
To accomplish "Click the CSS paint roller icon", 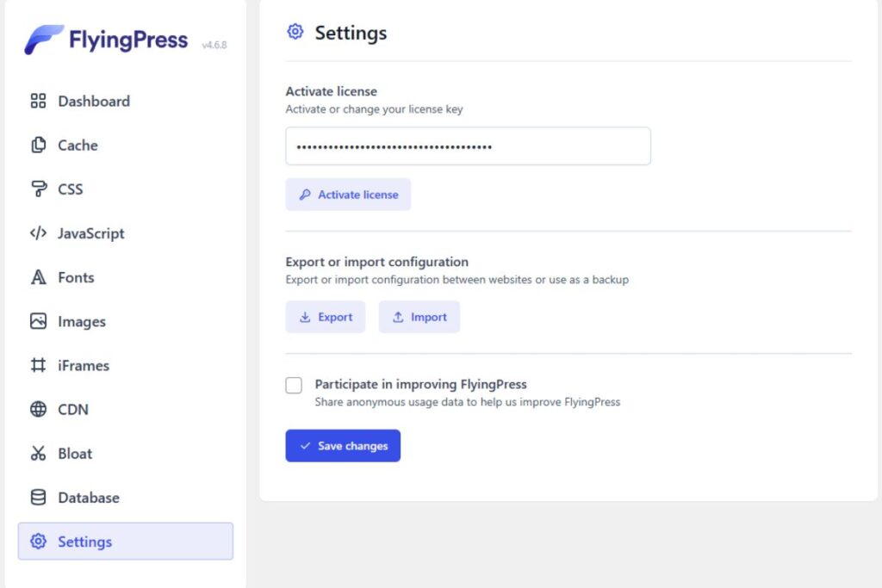I will 38,189.
